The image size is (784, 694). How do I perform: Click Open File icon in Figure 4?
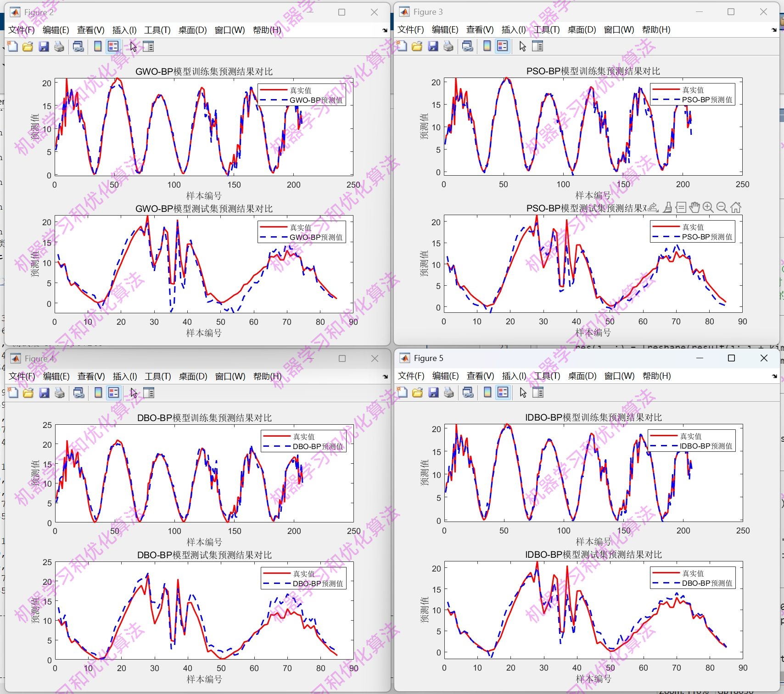point(28,393)
